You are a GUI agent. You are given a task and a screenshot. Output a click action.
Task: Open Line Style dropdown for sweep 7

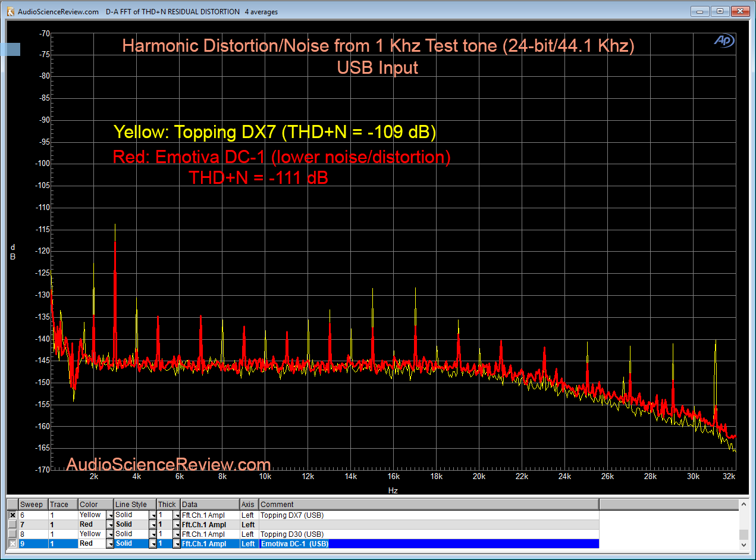pyautogui.click(x=153, y=525)
